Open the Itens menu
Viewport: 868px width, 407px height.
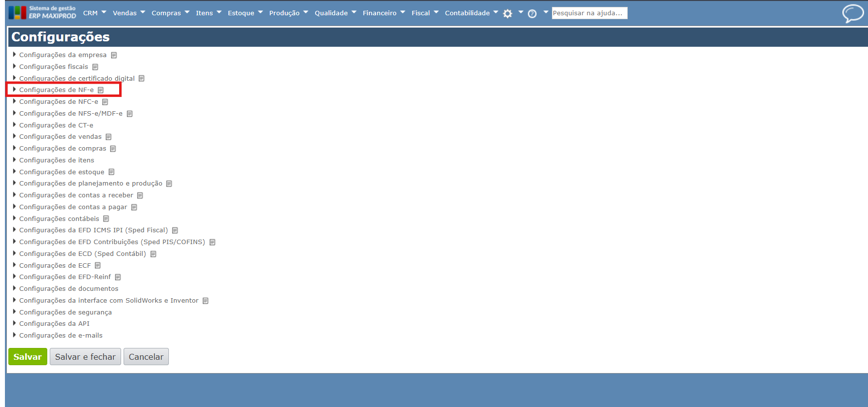(x=209, y=13)
